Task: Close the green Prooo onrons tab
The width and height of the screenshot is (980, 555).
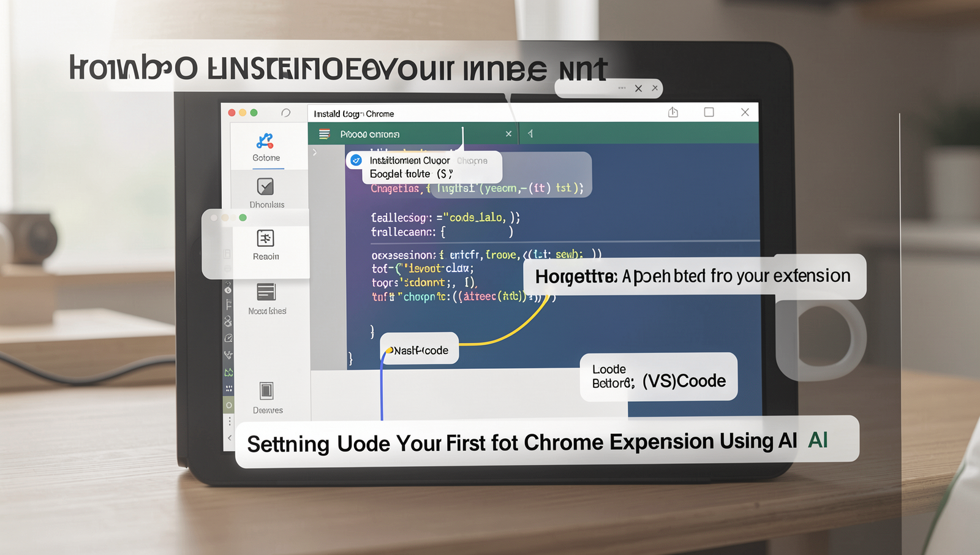Action: click(508, 134)
